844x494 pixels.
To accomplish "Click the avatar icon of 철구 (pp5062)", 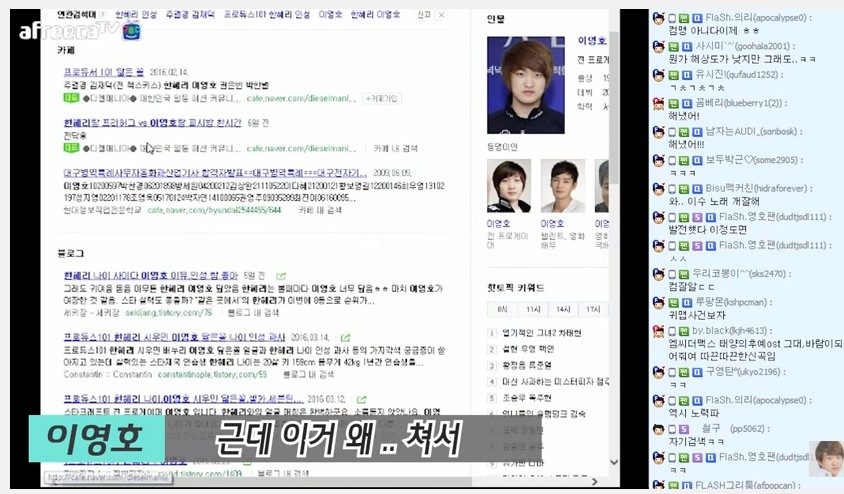I will [x=658, y=429].
